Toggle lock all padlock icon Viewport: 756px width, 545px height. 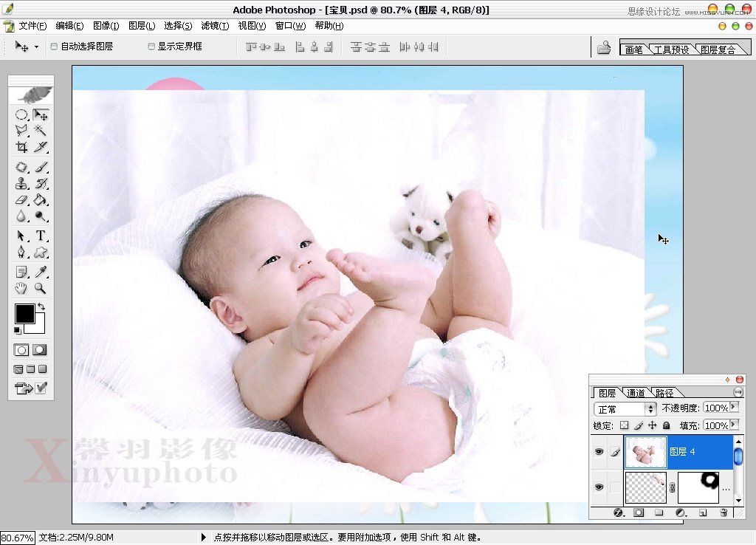pos(667,425)
